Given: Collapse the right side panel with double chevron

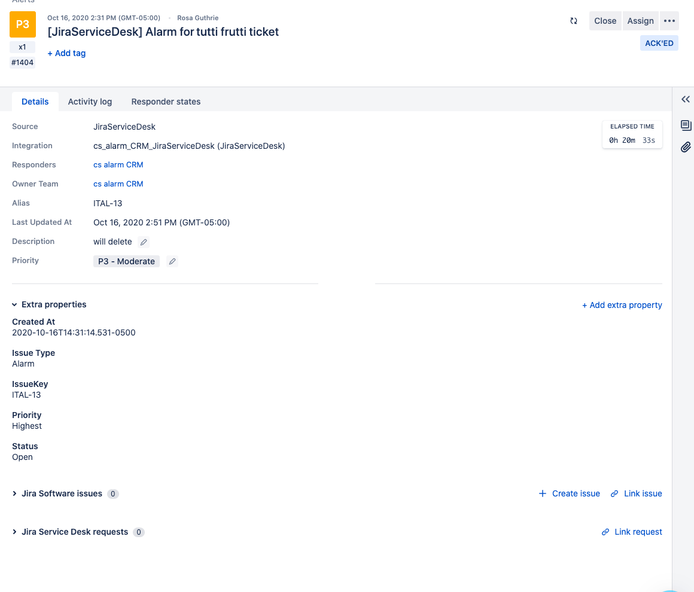Looking at the screenshot, I should click(x=685, y=99).
